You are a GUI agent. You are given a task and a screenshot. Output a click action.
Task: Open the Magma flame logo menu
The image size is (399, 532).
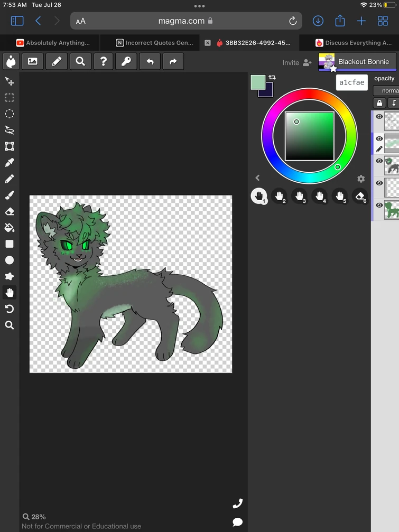pos(11,61)
